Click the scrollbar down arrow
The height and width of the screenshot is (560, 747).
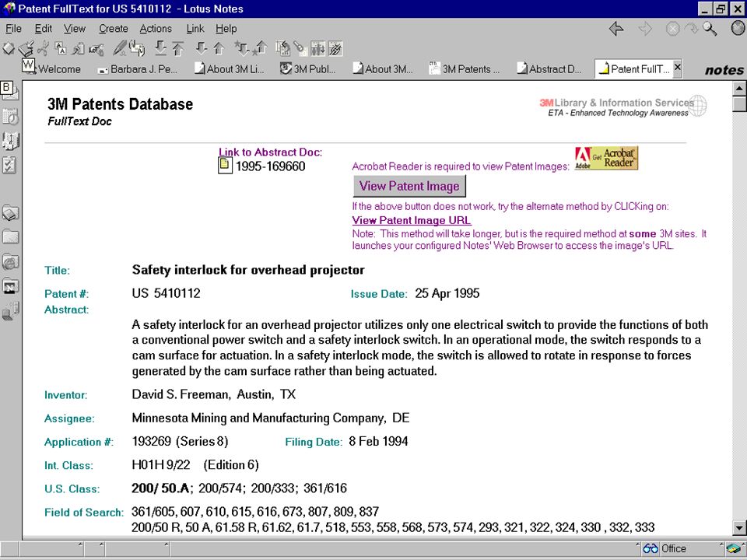point(739,527)
